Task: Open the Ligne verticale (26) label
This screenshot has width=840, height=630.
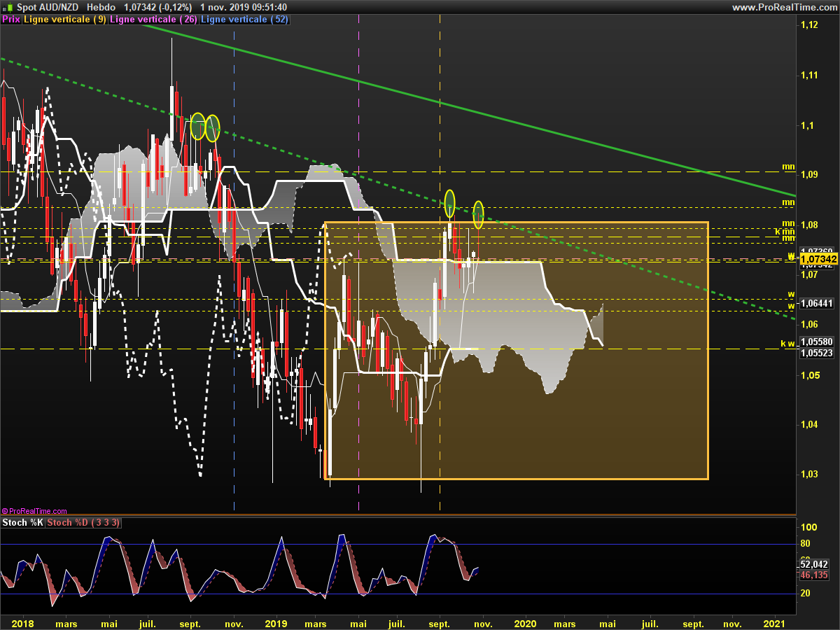Action: (153, 20)
